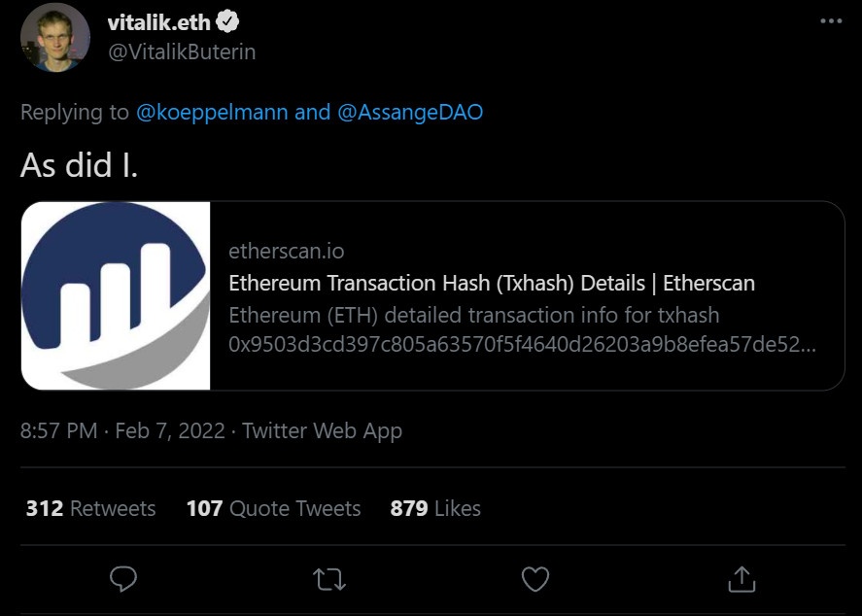862x616 pixels.
Task: Click the reply speech bubble icon
Action: [123, 579]
